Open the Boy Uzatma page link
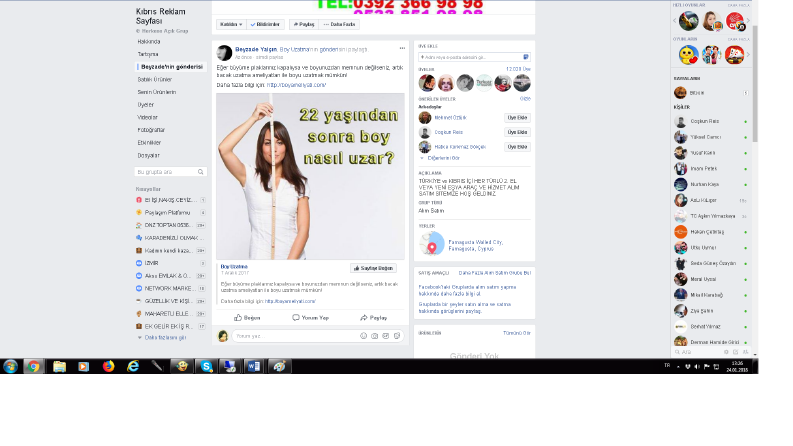Viewport: 793px width, 446px height. point(234,266)
